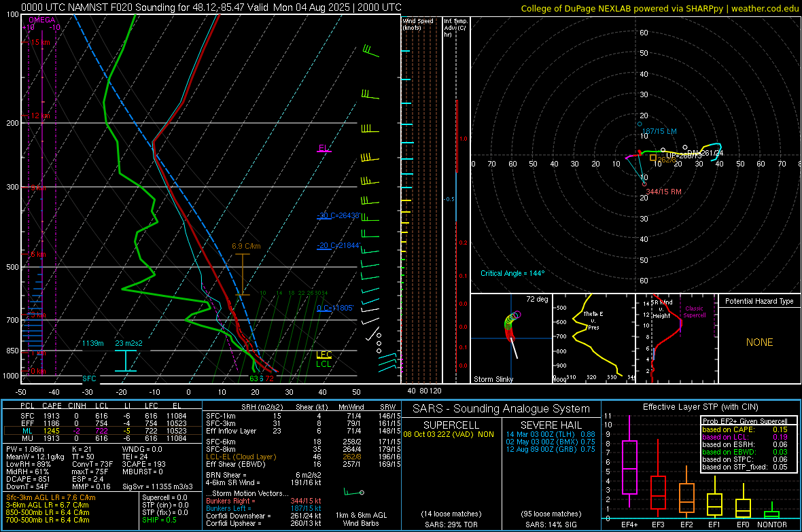Viewport: 802px width, 532px height.
Task: Click the SARS - Sounding Analogue System heading
Action: (502, 409)
